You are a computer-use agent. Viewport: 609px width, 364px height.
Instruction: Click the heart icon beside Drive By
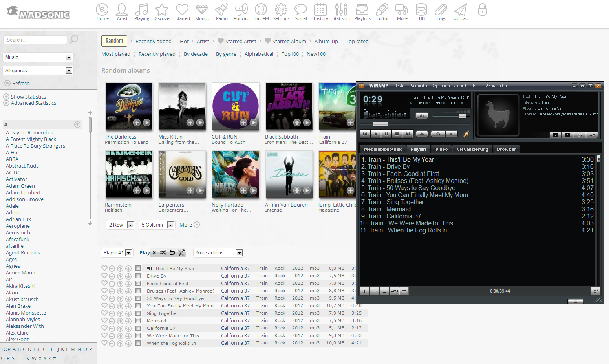point(104,276)
